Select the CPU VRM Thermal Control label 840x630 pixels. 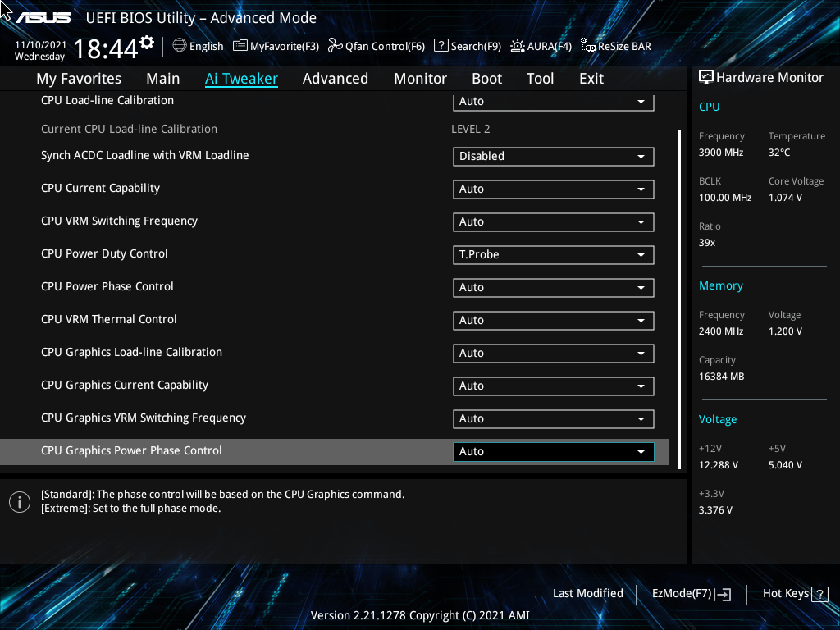(x=109, y=319)
